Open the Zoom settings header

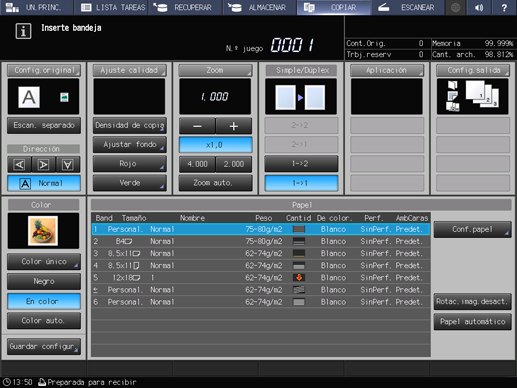click(215, 70)
